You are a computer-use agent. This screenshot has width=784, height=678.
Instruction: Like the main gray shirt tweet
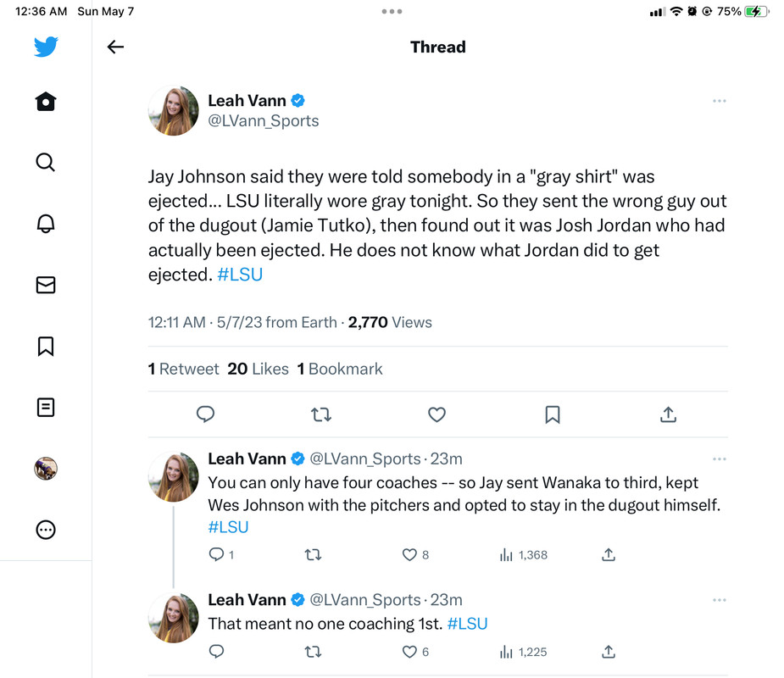[x=436, y=414]
